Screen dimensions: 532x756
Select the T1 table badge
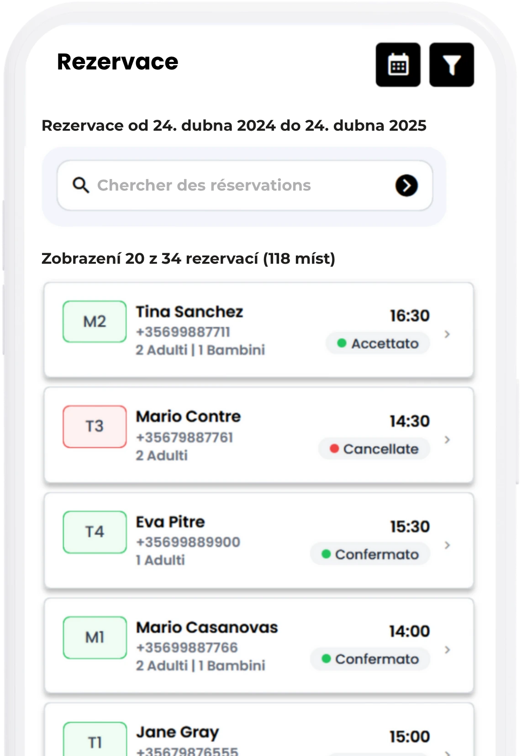point(95,740)
